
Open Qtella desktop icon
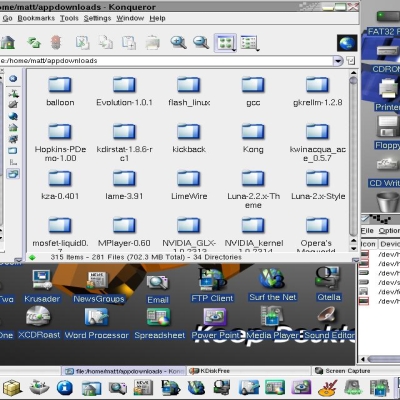point(329,285)
